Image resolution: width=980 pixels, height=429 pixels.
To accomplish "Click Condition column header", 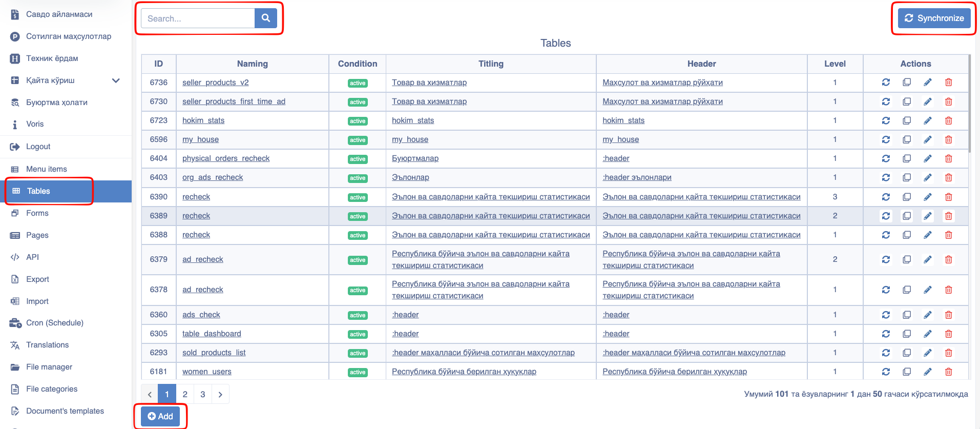I will pos(358,64).
